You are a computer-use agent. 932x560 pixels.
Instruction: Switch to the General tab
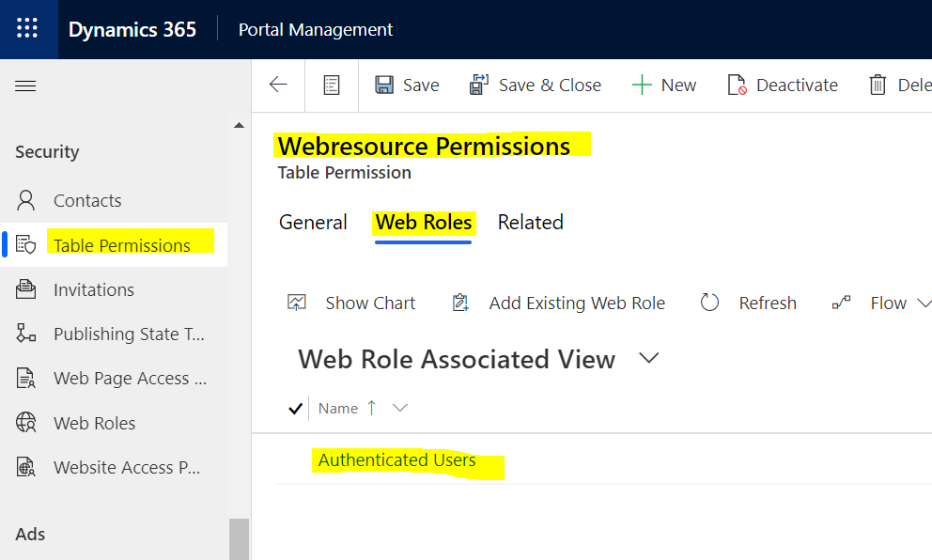click(313, 223)
